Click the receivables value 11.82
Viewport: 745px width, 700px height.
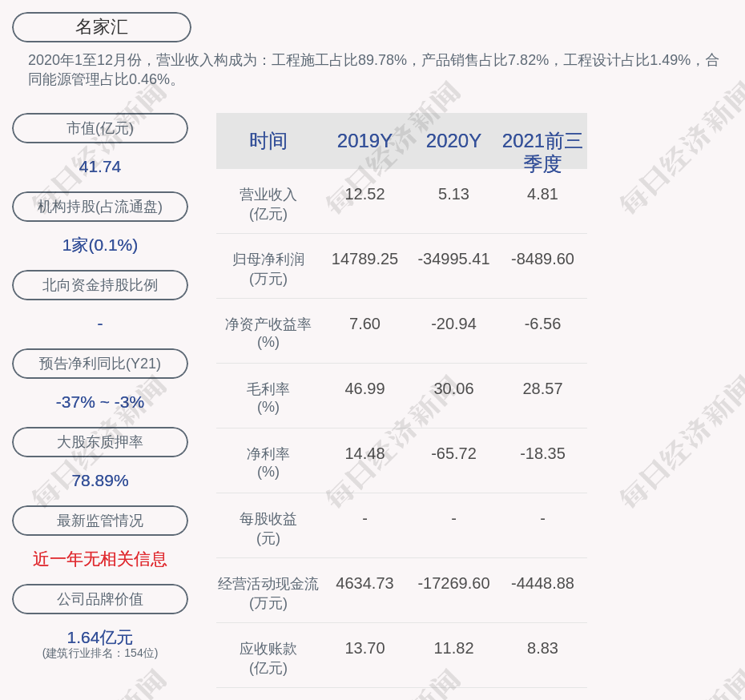tap(453, 648)
